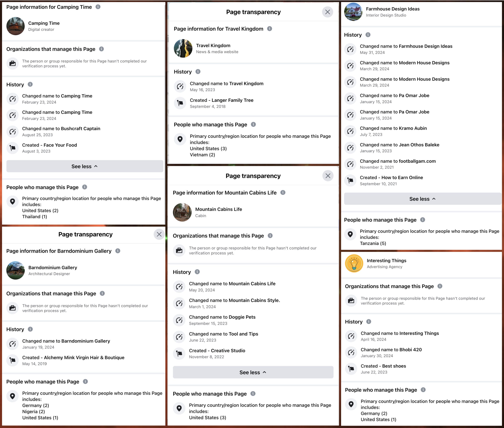
Task: Open Barndominium Gallery profile picture
Action: pos(15,270)
